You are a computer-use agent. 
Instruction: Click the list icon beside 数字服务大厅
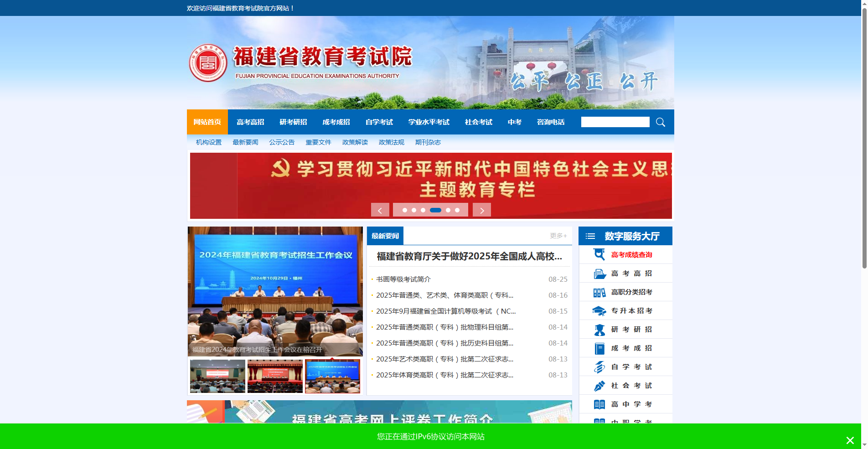click(590, 236)
